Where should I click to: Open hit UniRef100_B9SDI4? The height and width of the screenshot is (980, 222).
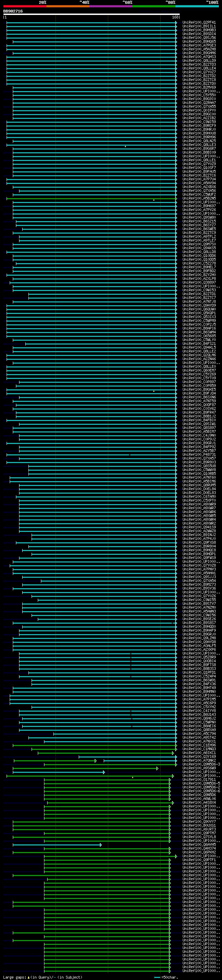click(199, 34)
